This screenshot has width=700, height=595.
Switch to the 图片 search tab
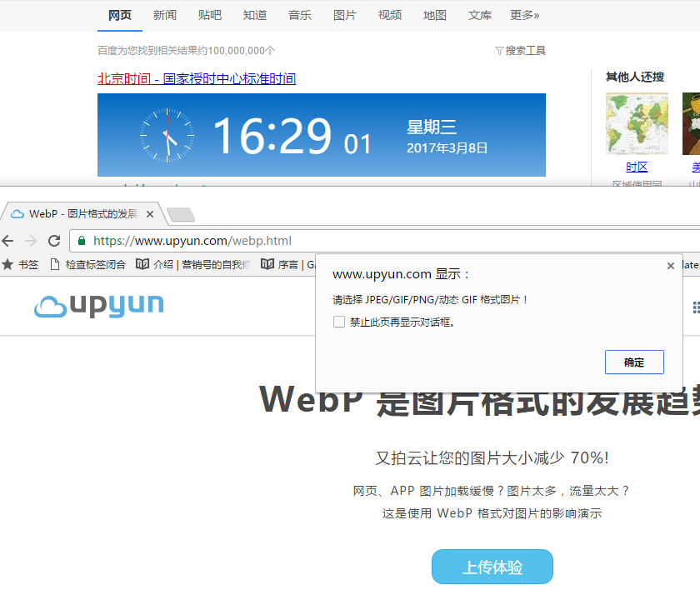pyautogui.click(x=345, y=15)
